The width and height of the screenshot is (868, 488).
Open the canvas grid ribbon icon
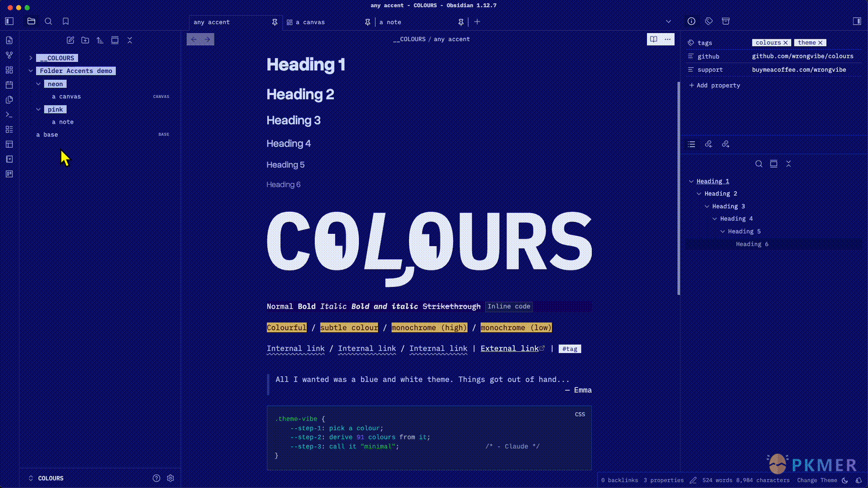[9, 70]
